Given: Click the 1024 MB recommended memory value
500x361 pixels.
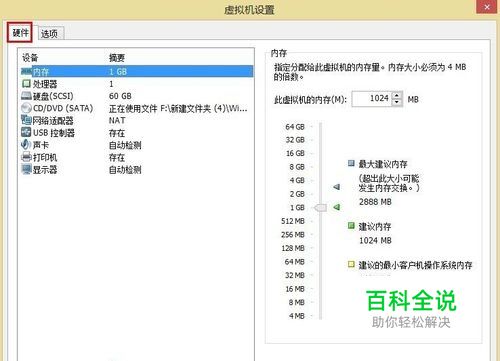Looking at the screenshot, I should 375,240.
